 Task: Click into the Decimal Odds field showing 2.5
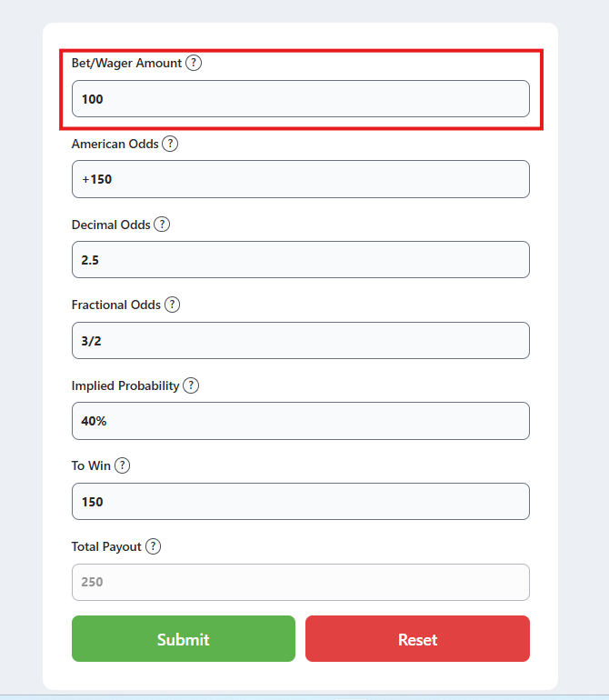[x=301, y=260]
